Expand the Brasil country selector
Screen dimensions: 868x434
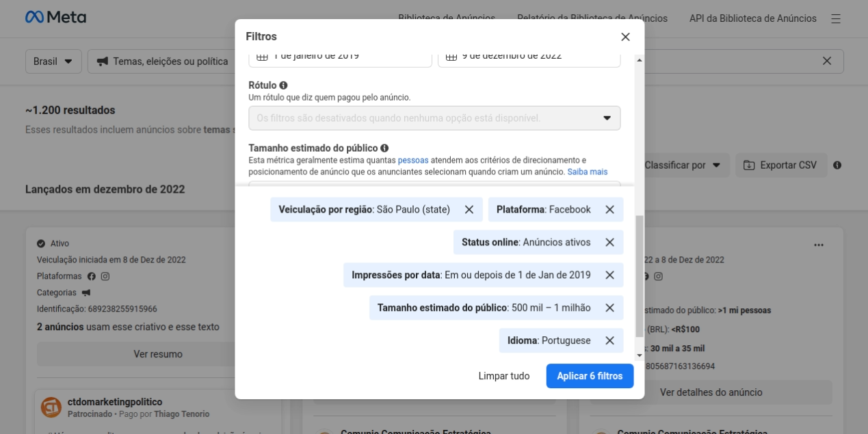[53, 62]
